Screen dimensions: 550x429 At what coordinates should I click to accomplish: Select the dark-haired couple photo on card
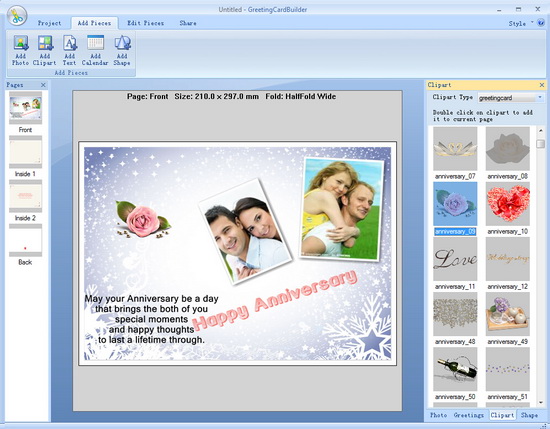[x=245, y=232]
